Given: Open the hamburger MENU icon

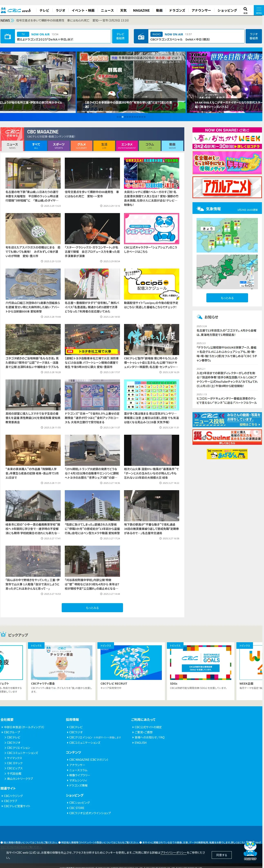Looking at the screenshot, I should (259, 10).
